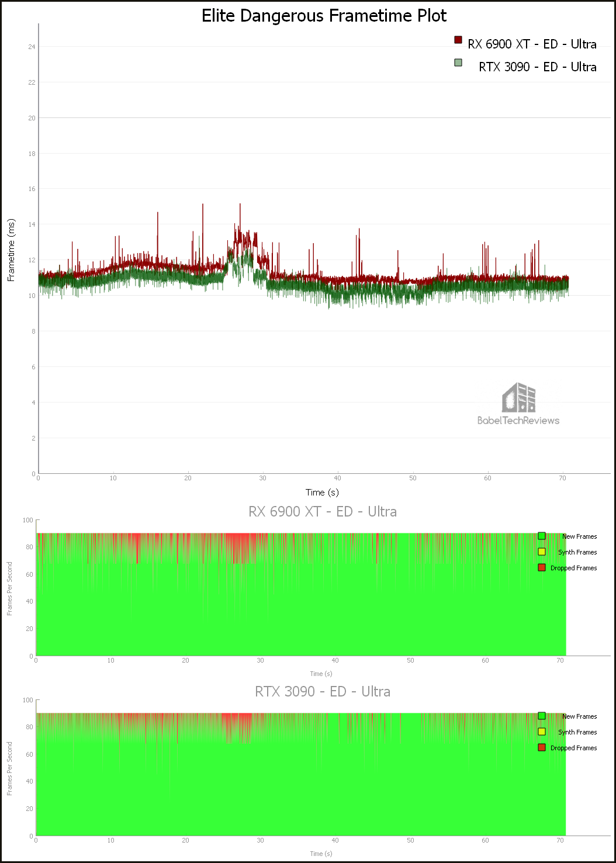The image size is (616, 863).
Task: Click the '22' tick on the frametime axis
Action: coord(32,82)
